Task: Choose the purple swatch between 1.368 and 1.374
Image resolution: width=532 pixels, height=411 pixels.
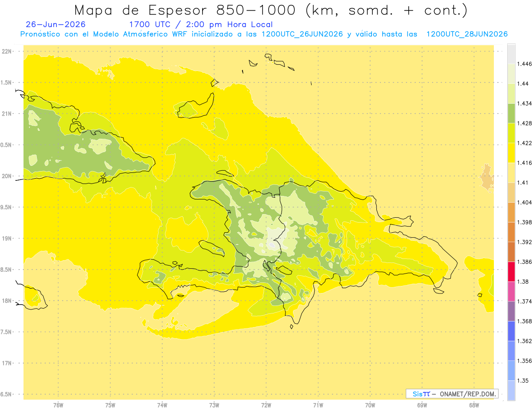Action: (511, 311)
